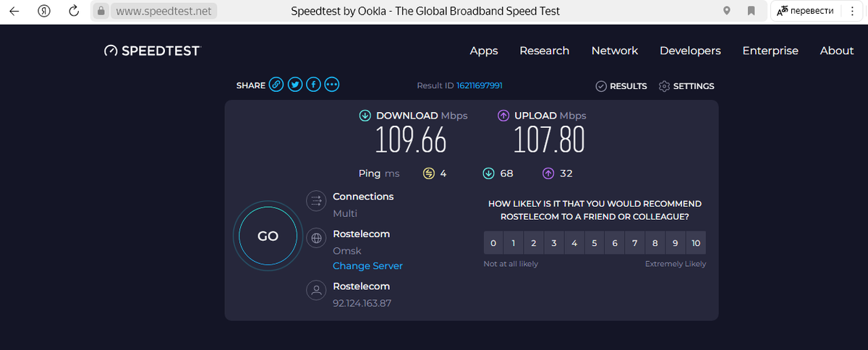Bookmark this page with the bookmark icon

pyautogui.click(x=752, y=11)
